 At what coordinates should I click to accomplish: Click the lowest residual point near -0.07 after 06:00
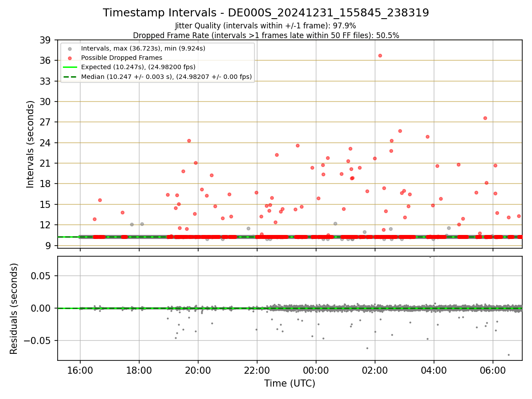(x=509, y=355)
